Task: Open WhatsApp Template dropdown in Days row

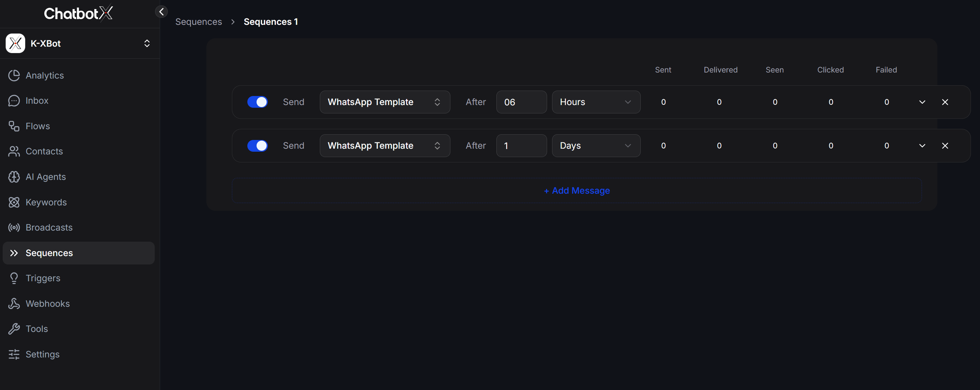Action: click(385, 146)
